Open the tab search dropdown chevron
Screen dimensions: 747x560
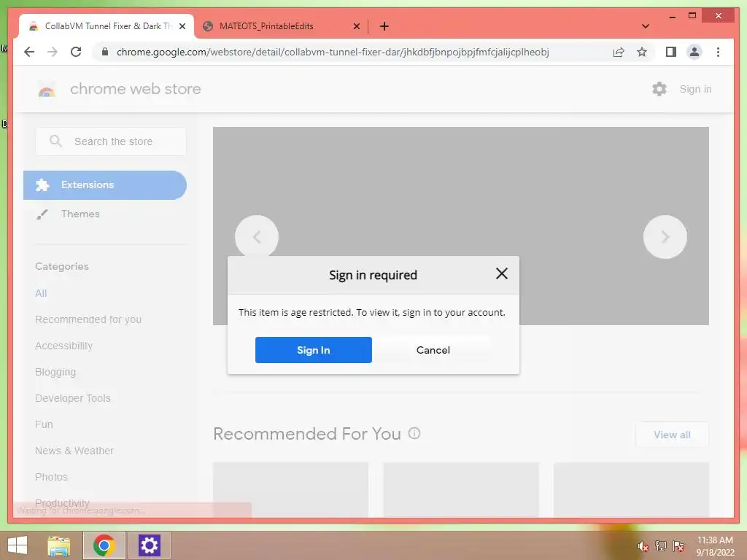(x=646, y=26)
